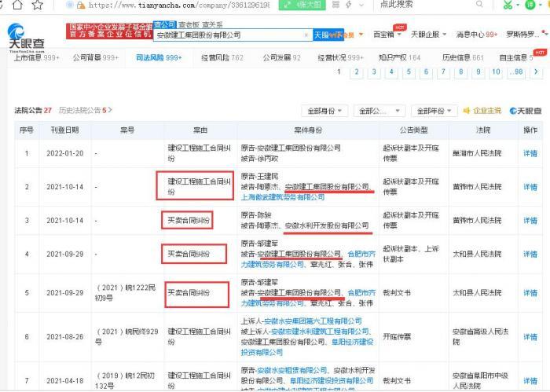Open the 百宝箱 menu
This screenshot has height=392, width=550.
point(386,35)
